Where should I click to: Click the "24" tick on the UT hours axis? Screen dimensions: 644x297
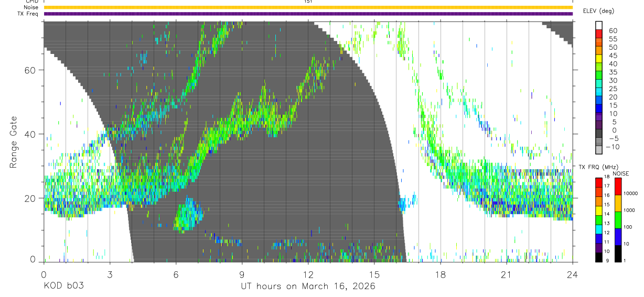point(573,274)
